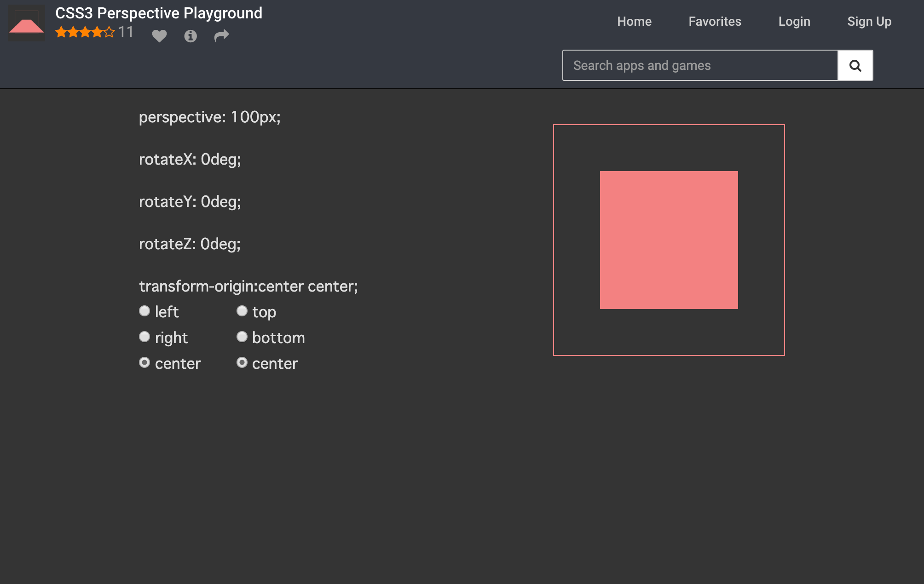Image resolution: width=924 pixels, height=584 pixels.
Task: Open the Favorites menu item
Action: pos(715,22)
